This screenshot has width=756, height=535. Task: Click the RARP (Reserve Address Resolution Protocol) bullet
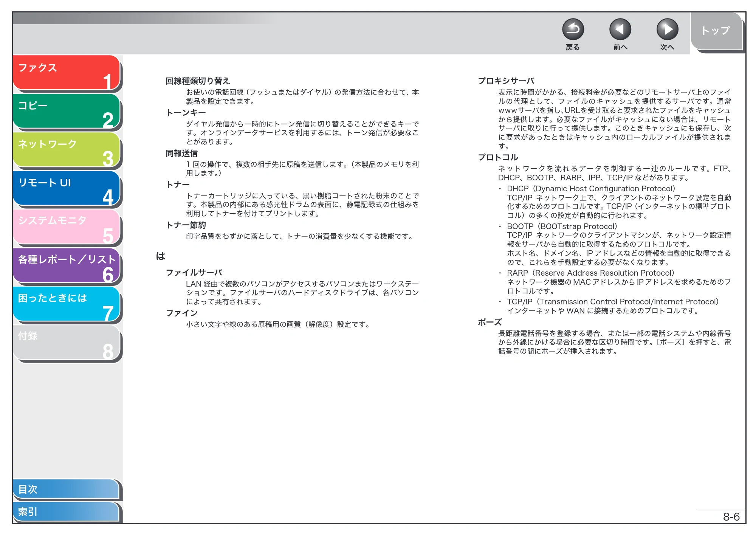coord(590,273)
